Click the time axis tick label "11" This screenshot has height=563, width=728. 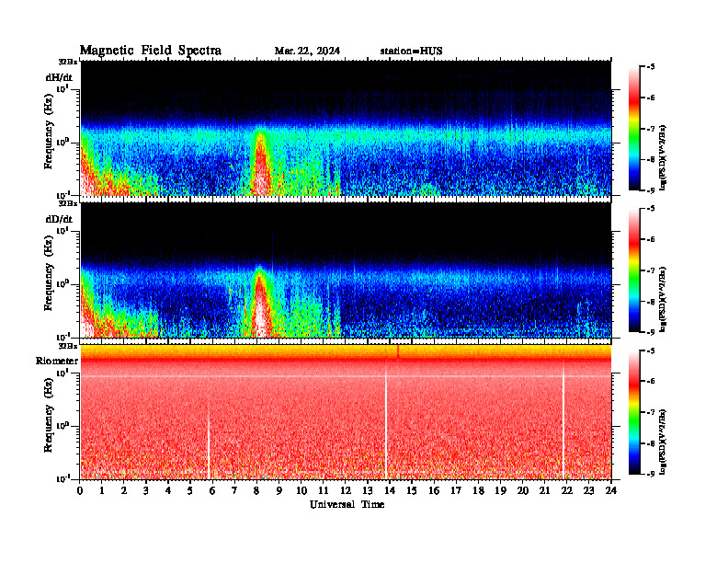click(324, 490)
